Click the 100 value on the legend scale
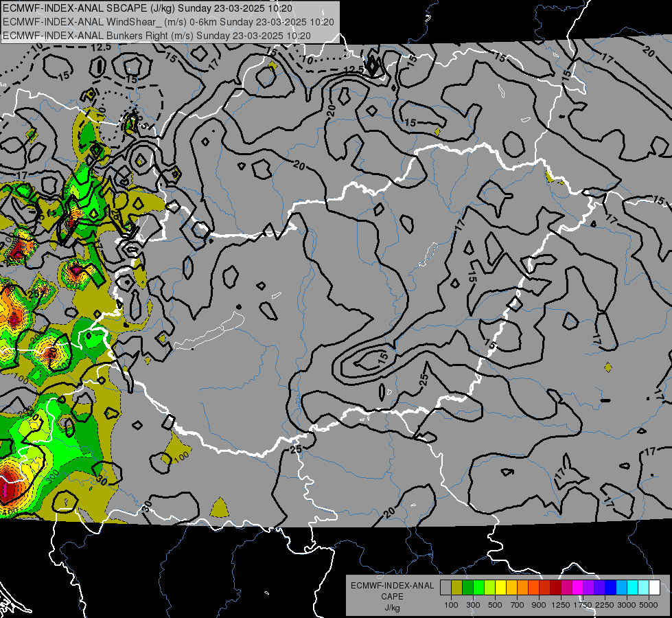The image size is (672, 618). point(451,605)
